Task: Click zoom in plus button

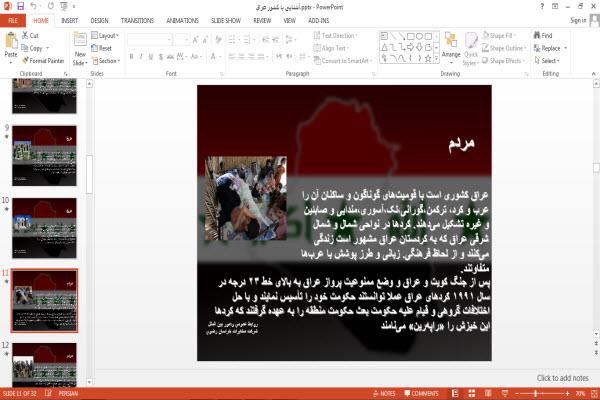Action: (x=567, y=393)
